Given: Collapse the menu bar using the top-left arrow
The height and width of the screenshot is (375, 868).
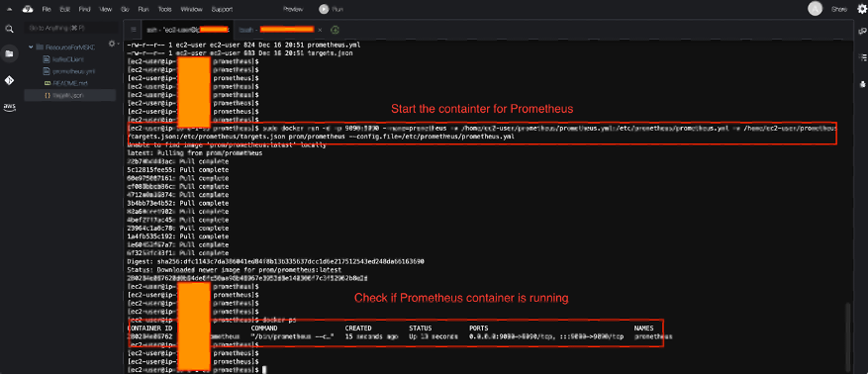Looking at the screenshot, I should pyautogui.click(x=10, y=9).
